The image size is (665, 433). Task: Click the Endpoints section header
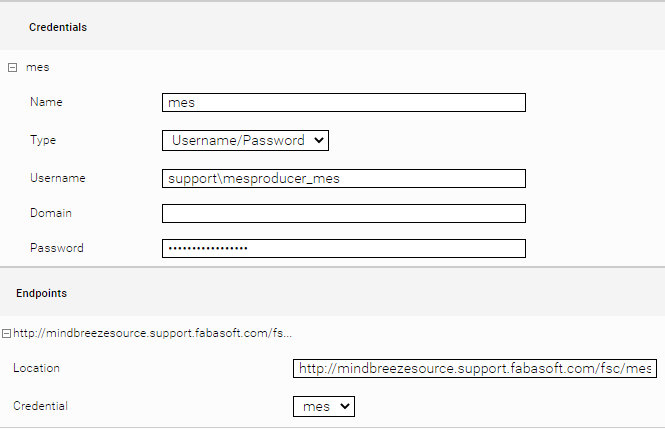click(x=41, y=293)
